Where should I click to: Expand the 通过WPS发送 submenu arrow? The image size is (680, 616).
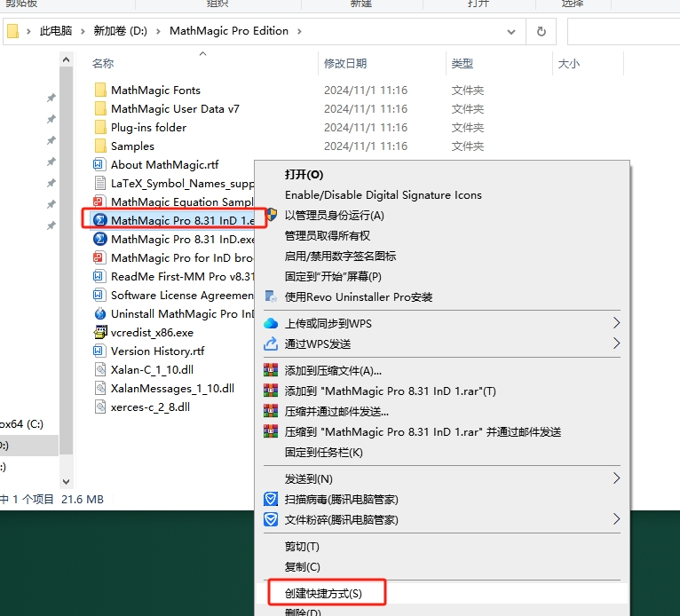pyautogui.click(x=616, y=344)
